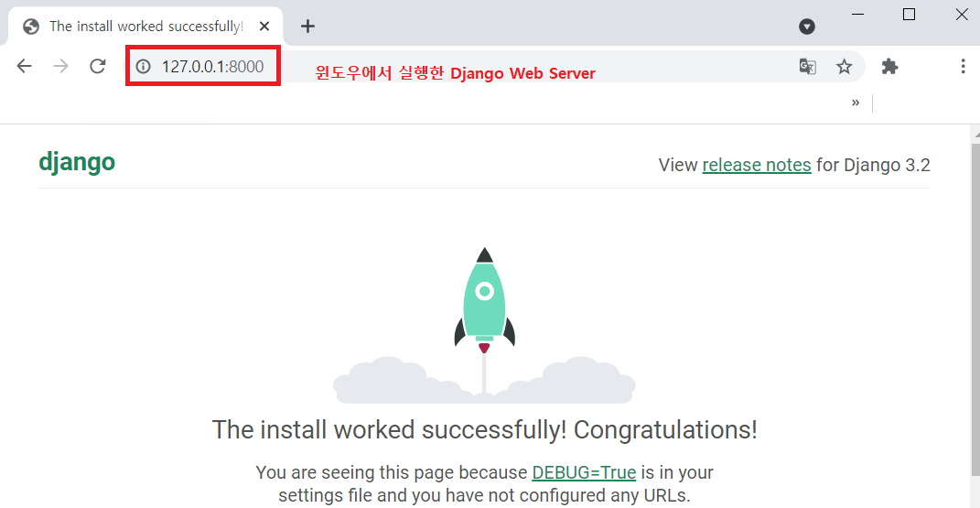
Task: Click the 'for Django 3.2' text
Action: [873, 165]
